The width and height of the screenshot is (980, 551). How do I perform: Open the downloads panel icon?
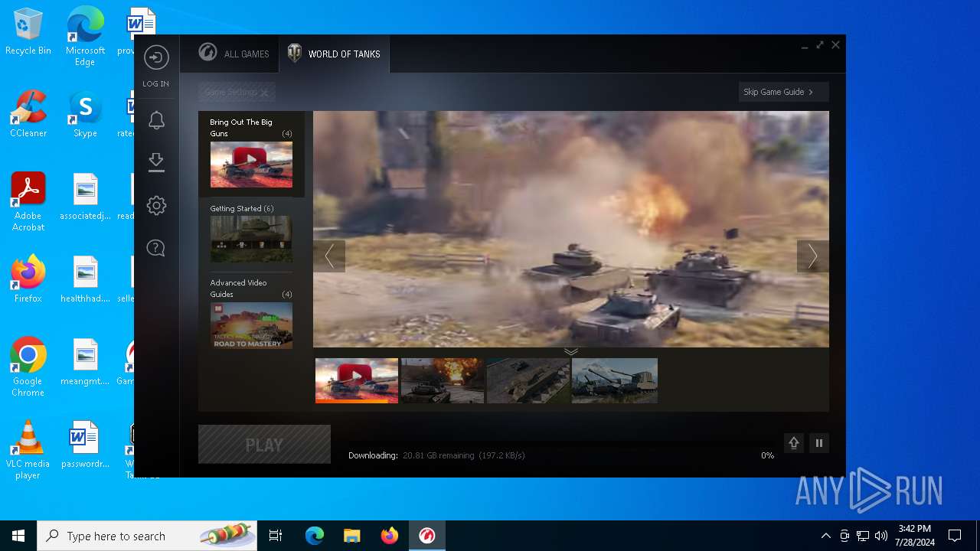point(156,161)
